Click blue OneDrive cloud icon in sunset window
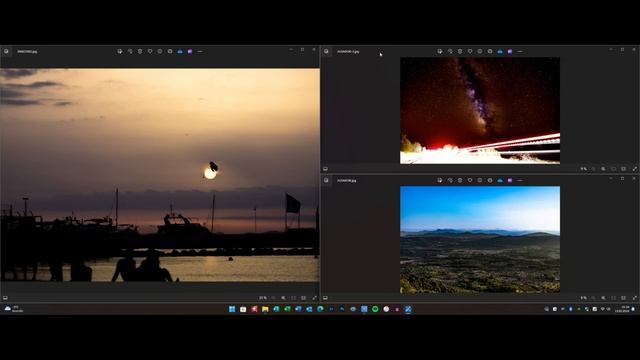The image size is (640, 360). point(180,51)
